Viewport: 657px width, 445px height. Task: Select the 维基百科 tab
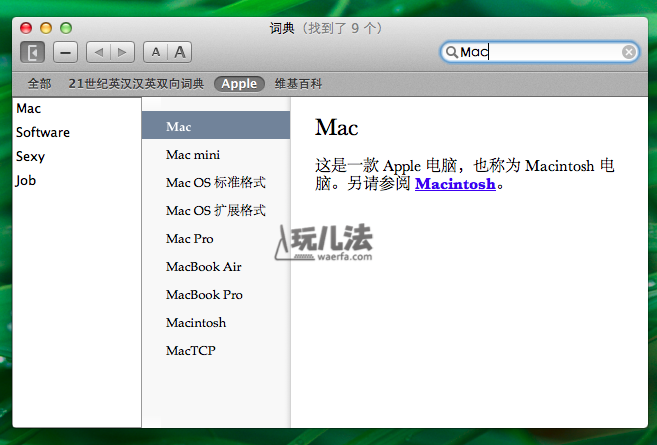[x=298, y=84]
